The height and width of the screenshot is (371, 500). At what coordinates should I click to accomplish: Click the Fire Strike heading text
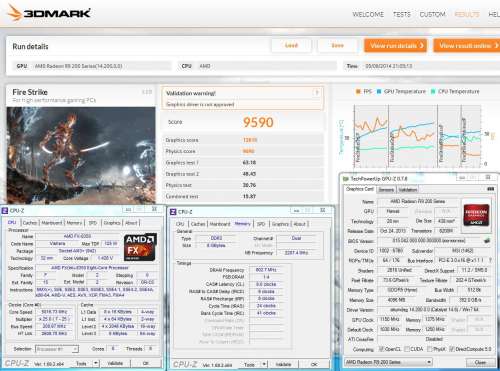click(x=30, y=92)
